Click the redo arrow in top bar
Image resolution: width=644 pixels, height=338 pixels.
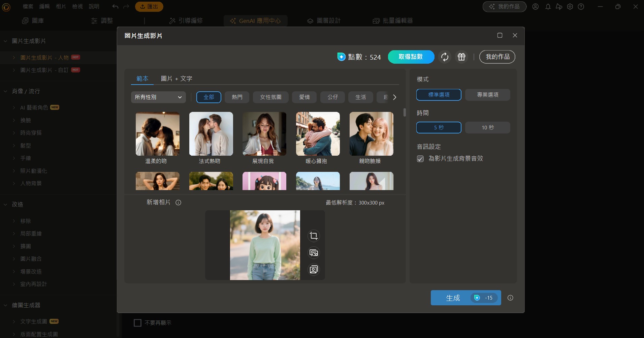click(x=126, y=6)
